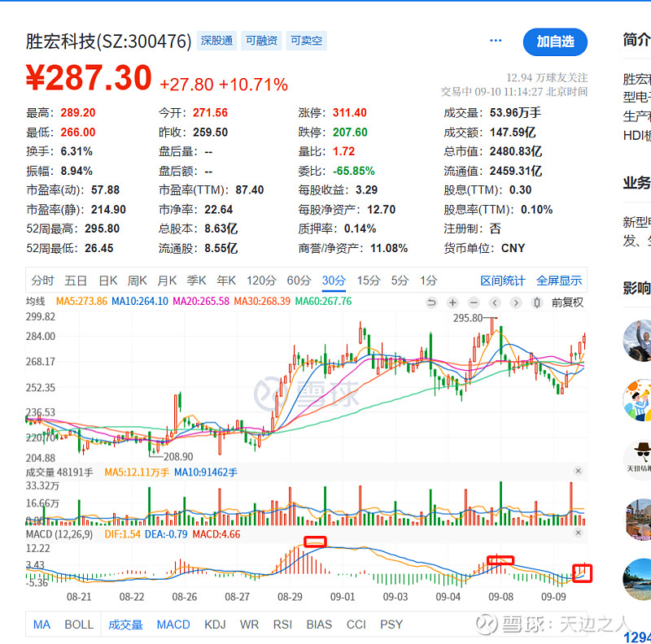Open the 月K chart tab
Viewport: 651px width, 644px height.
click(x=167, y=281)
